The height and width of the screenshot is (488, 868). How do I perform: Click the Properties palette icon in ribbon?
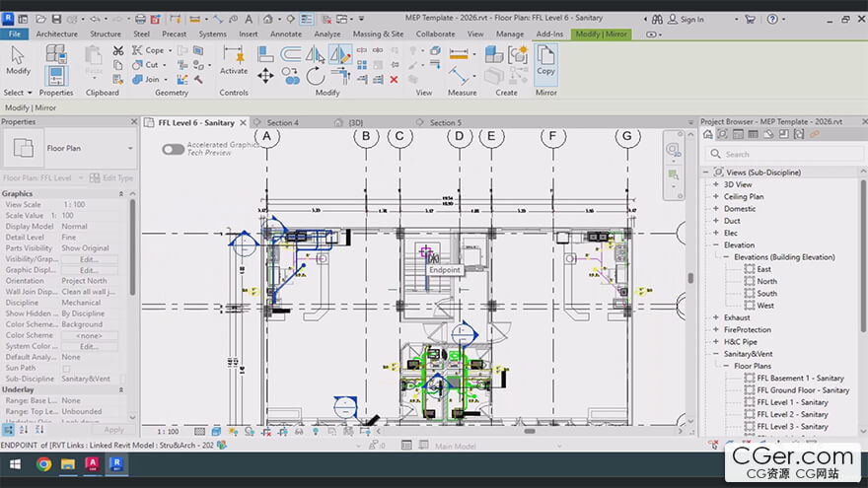coord(56,73)
